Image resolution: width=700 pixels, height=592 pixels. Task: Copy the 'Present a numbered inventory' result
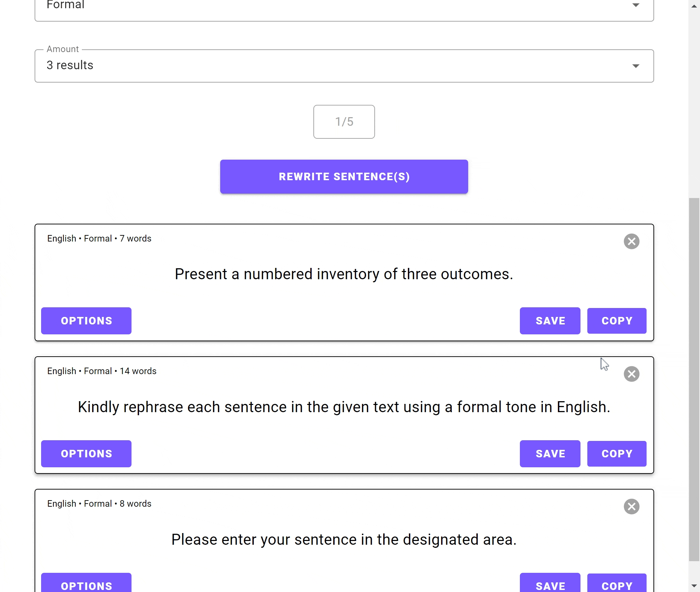616,321
